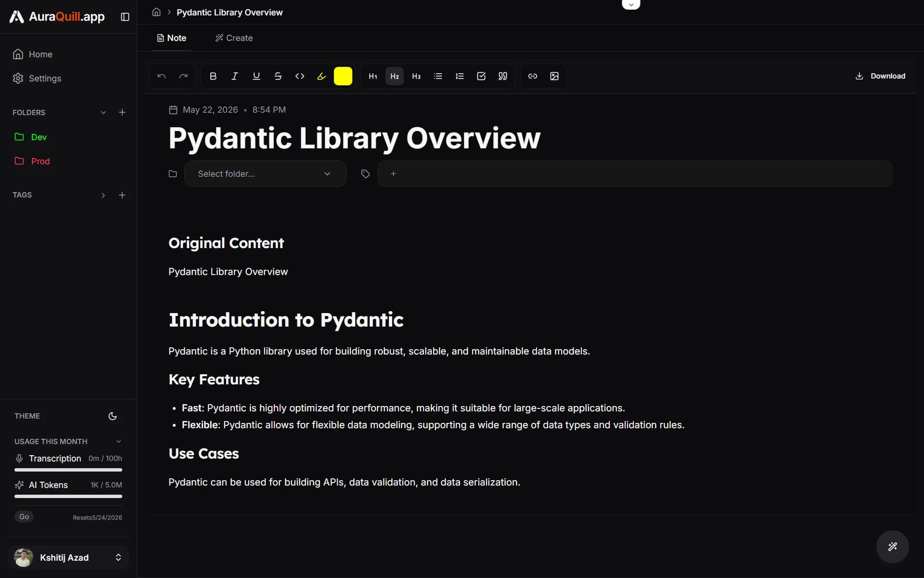
Task: Open Kshitij Azad account menu
Action: point(68,557)
